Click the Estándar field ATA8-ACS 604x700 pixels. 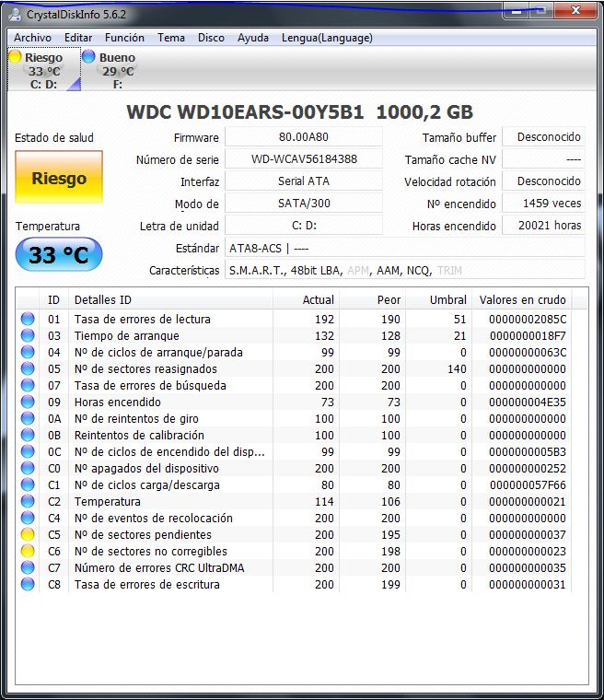[405, 248]
